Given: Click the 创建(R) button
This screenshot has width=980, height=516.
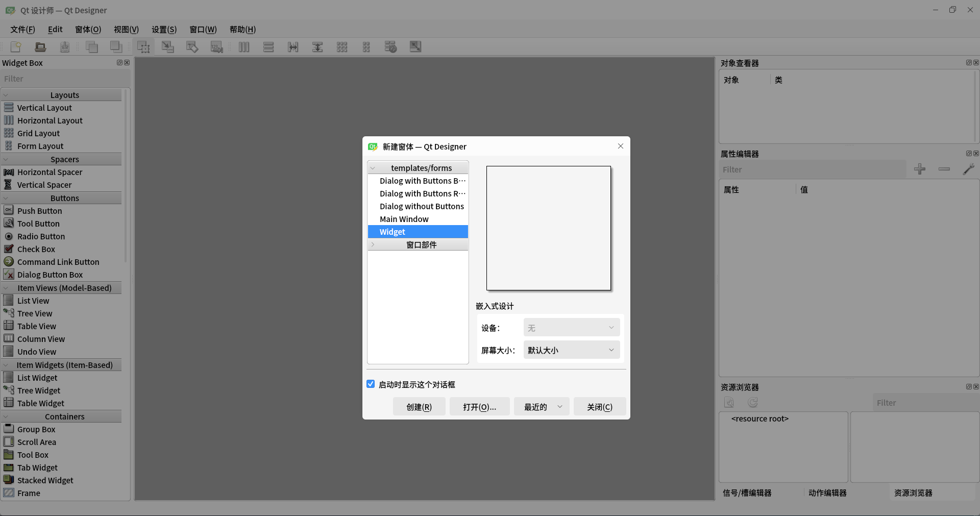Looking at the screenshot, I should click(419, 406).
